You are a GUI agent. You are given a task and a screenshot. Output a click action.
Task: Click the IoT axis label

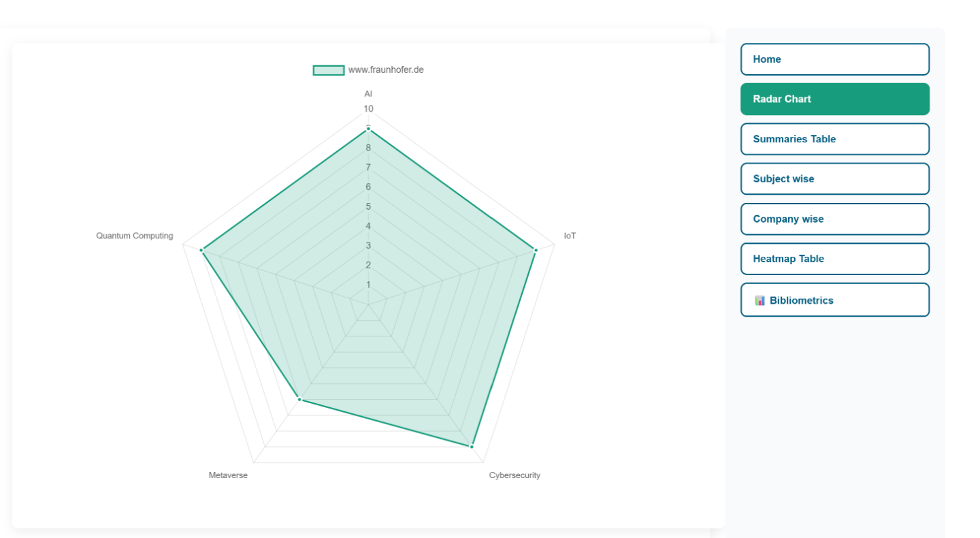pyautogui.click(x=570, y=236)
